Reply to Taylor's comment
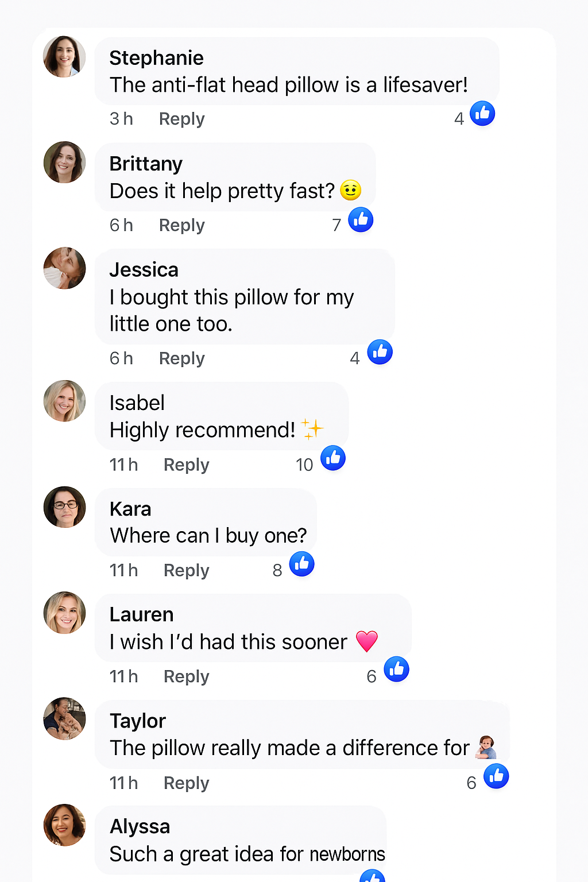Viewport: 588px width, 882px height. [186, 783]
